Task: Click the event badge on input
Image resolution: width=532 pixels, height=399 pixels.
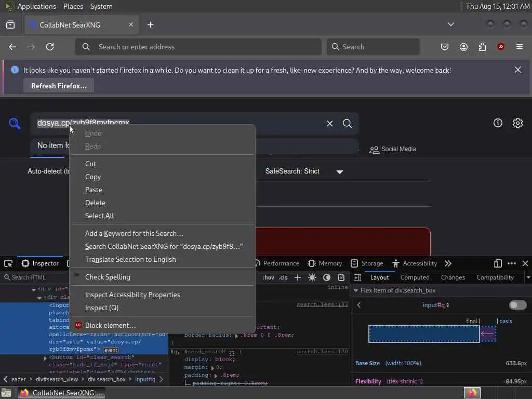Action: point(111,350)
